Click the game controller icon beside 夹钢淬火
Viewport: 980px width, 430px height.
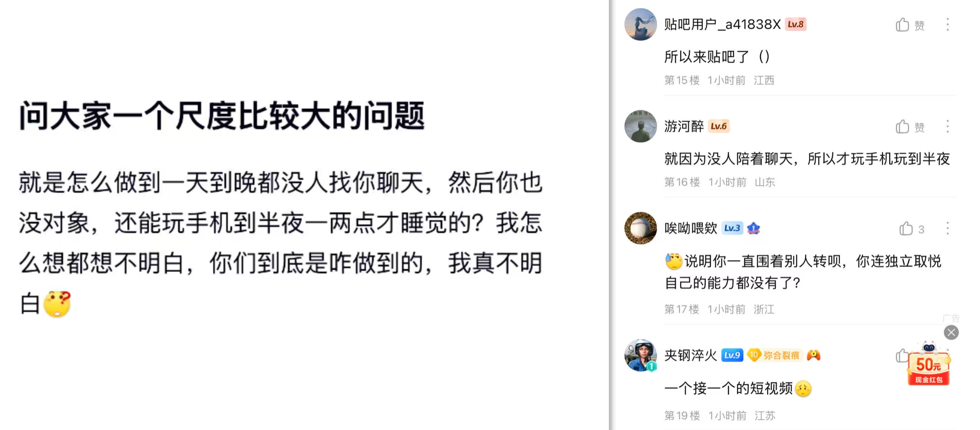coord(813,355)
